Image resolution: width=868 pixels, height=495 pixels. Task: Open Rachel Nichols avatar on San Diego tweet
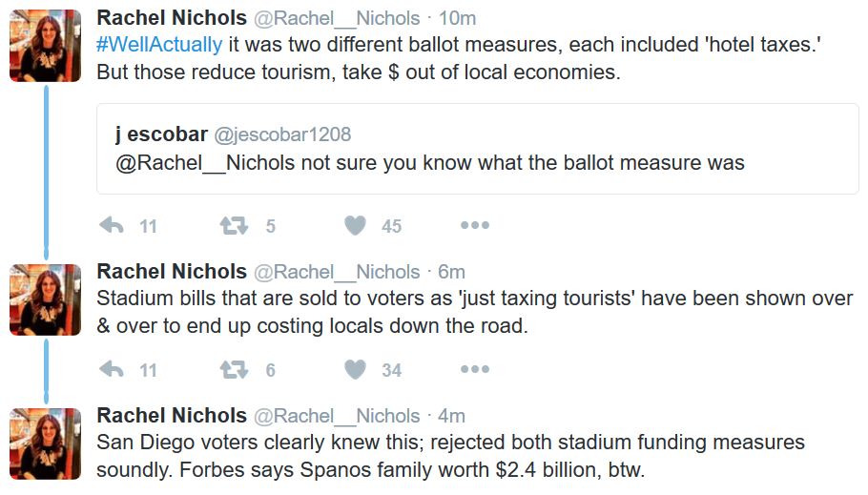46,443
